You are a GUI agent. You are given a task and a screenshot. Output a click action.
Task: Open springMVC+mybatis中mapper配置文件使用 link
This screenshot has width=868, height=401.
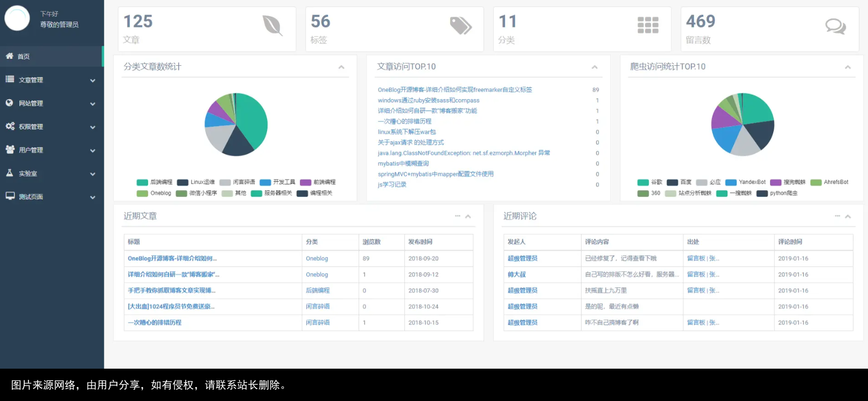pos(436,174)
